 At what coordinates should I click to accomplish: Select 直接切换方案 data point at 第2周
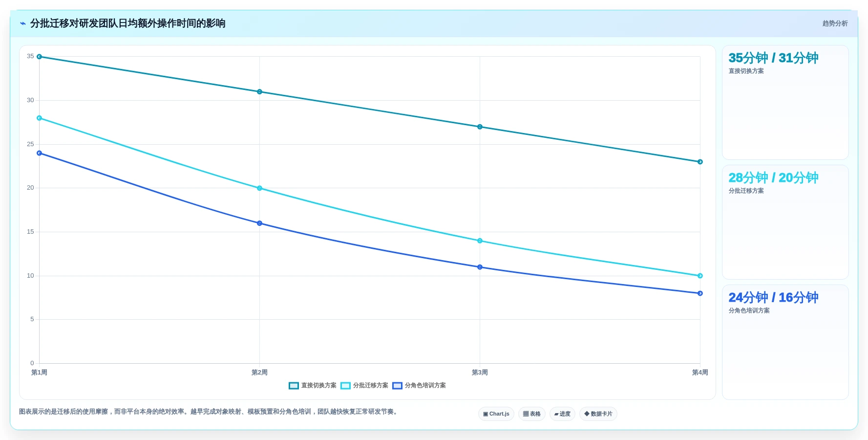click(x=259, y=92)
